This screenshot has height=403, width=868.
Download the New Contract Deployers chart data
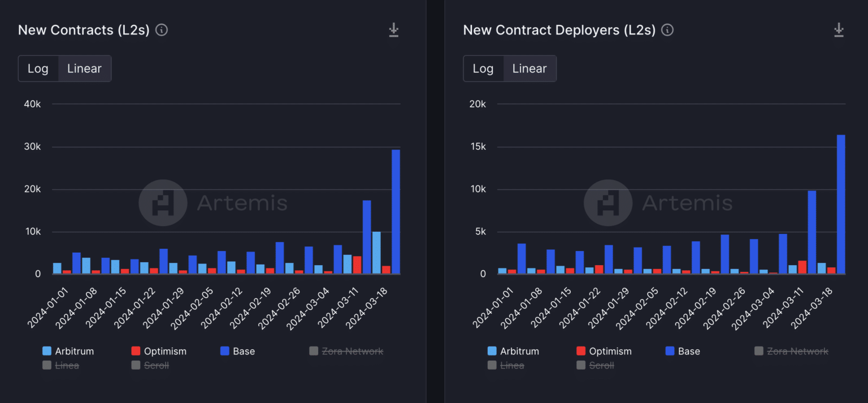tap(839, 30)
